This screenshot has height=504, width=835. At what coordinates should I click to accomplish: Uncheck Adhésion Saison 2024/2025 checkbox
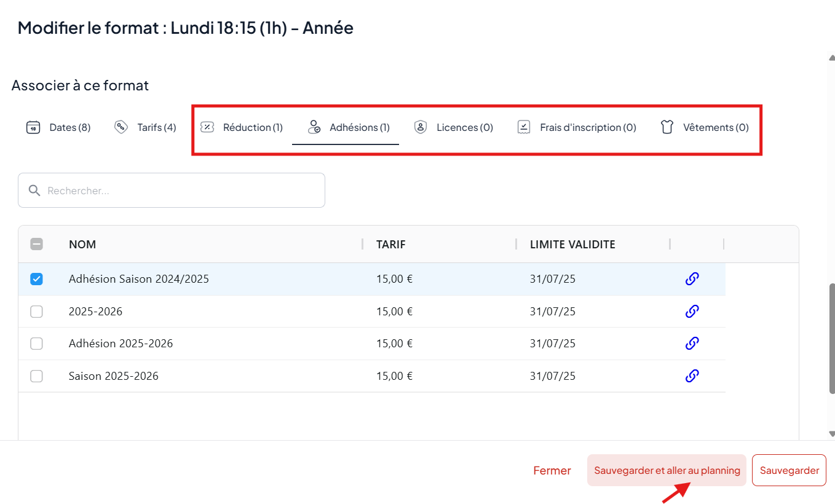tap(37, 279)
